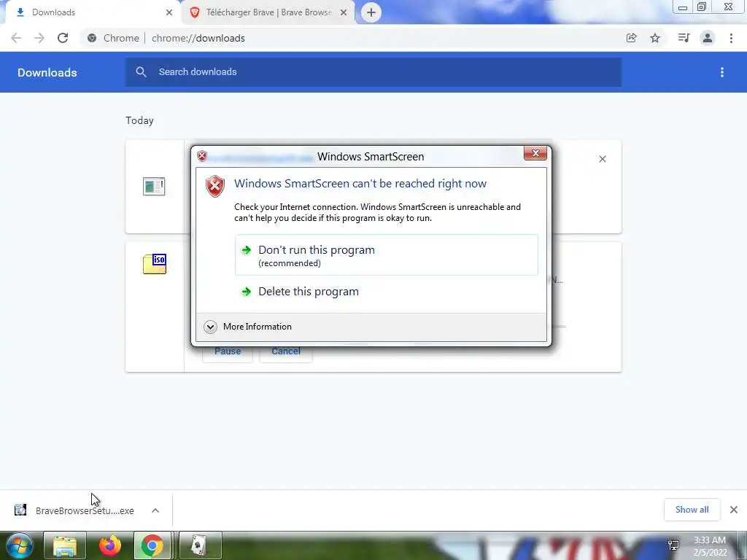Share this page icon in address bar
The height and width of the screenshot is (560, 747).
(x=631, y=38)
